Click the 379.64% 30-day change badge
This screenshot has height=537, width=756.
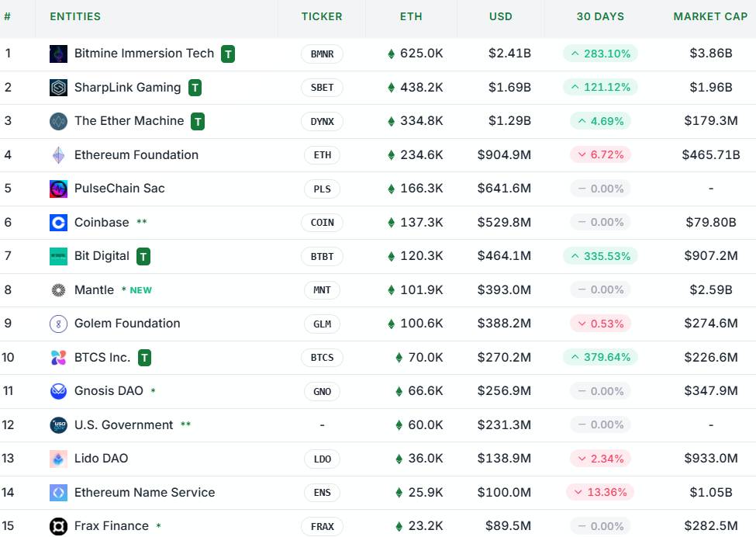(600, 358)
